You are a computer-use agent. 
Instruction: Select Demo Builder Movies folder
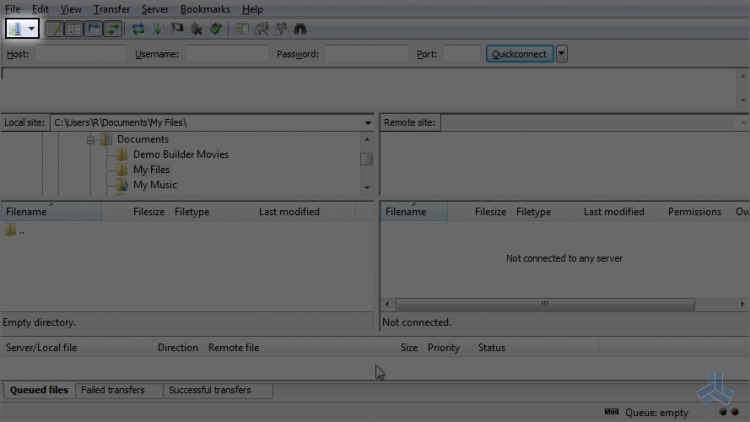(x=181, y=154)
